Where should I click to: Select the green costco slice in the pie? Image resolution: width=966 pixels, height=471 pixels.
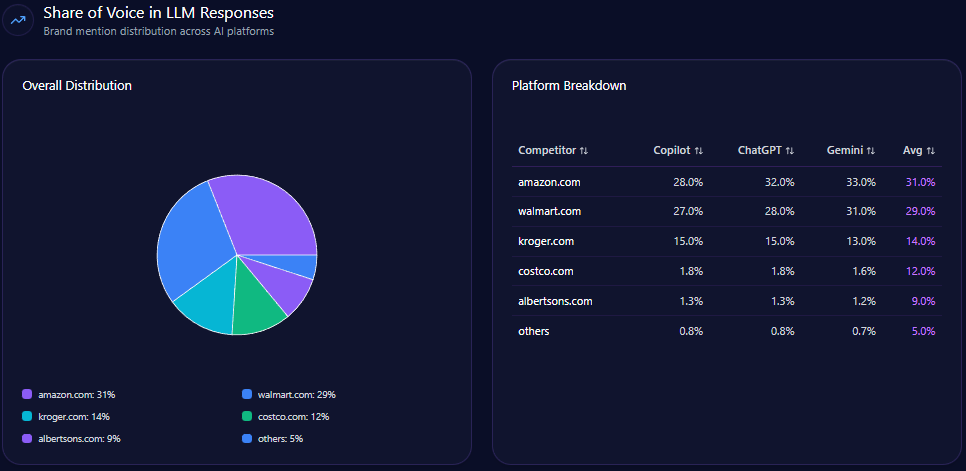click(x=258, y=300)
